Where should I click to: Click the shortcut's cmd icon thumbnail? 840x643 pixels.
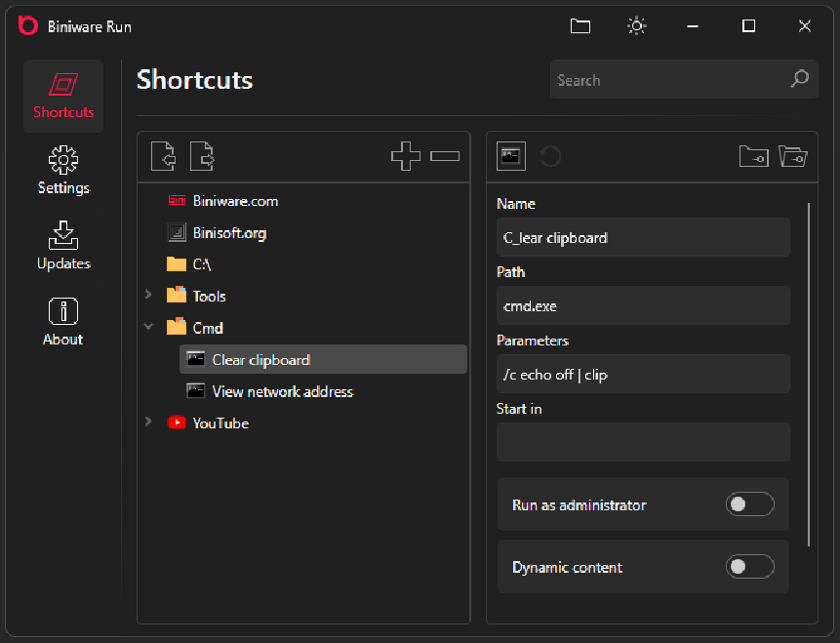click(x=511, y=156)
